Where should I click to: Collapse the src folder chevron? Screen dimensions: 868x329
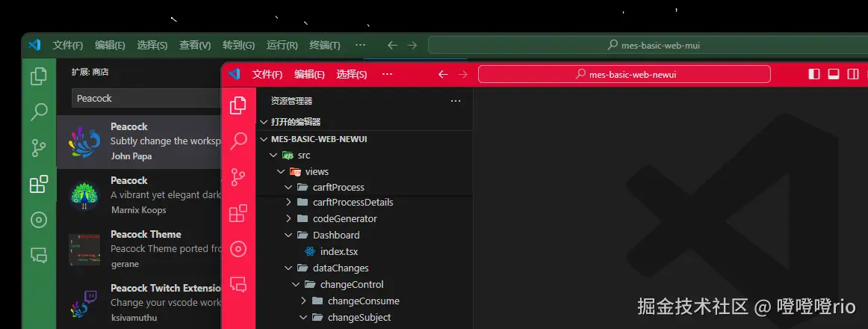(x=273, y=155)
